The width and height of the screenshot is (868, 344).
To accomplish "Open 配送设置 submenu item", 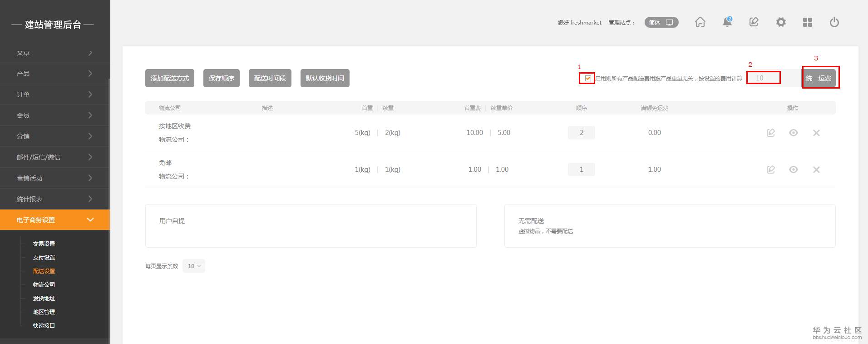I will click(x=44, y=271).
